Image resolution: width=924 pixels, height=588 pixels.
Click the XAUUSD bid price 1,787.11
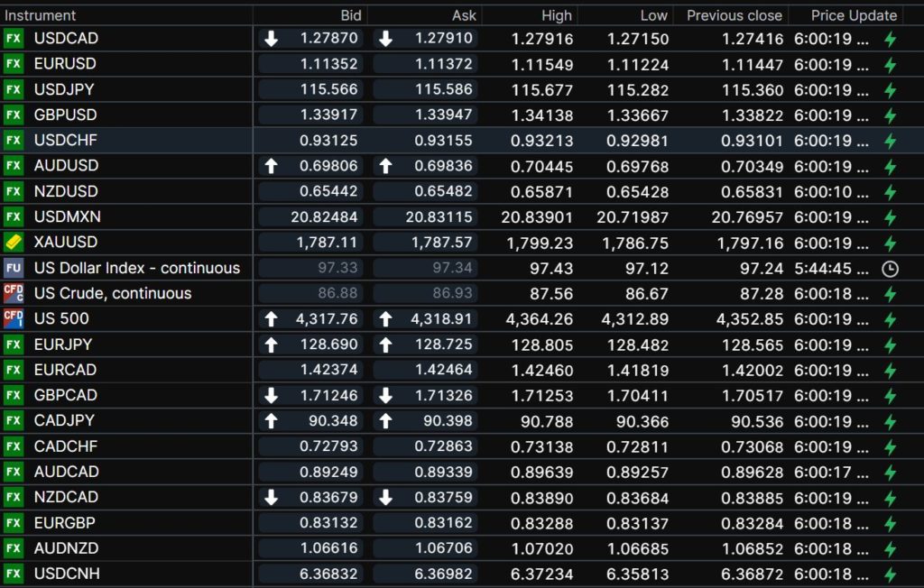tap(328, 243)
